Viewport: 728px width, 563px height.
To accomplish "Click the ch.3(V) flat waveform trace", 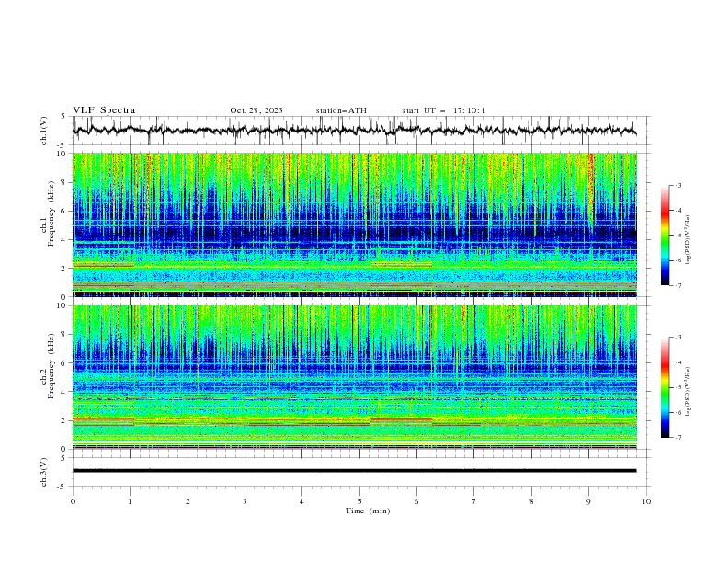I will (355, 471).
